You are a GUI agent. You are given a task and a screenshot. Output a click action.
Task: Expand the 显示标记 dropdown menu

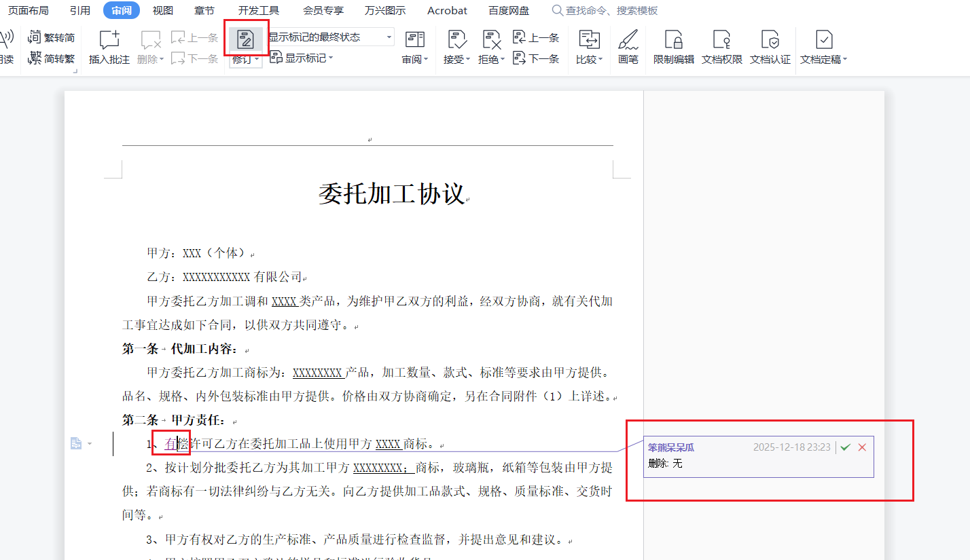pyautogui.click(x=302, y=58)
